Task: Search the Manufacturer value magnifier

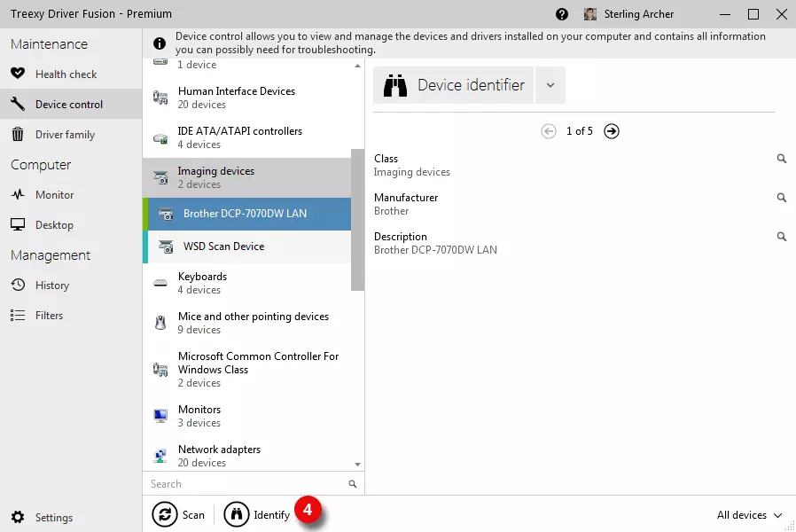Action: click(781, 198)
